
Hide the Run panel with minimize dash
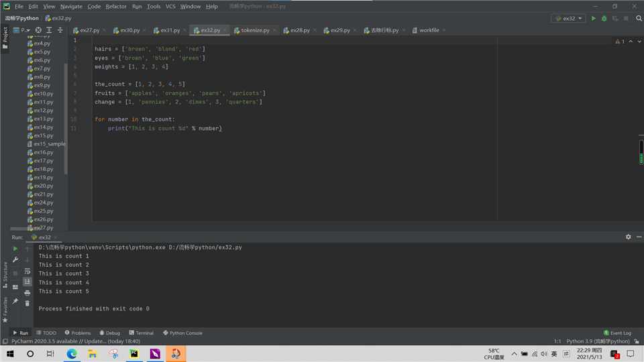point(639,237)
